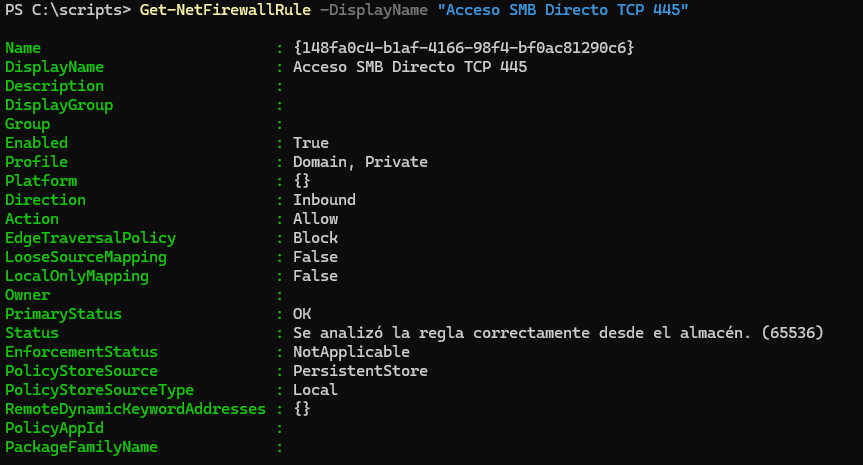Click the PS C:\scripts> prompt
This screenshot has width=863, height=465.
tap(67, 9)
